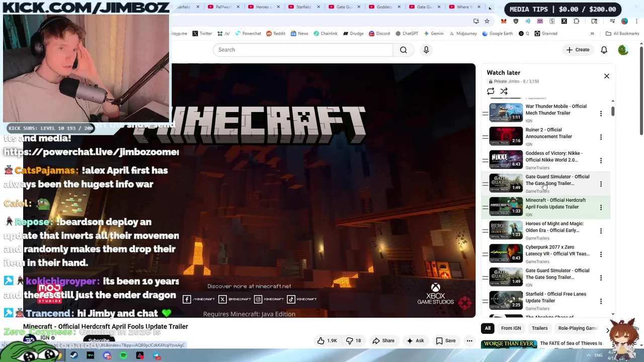Screen dimensions: 644x362
Task: Open the Drudge bookmark
Action: [353, 34]
